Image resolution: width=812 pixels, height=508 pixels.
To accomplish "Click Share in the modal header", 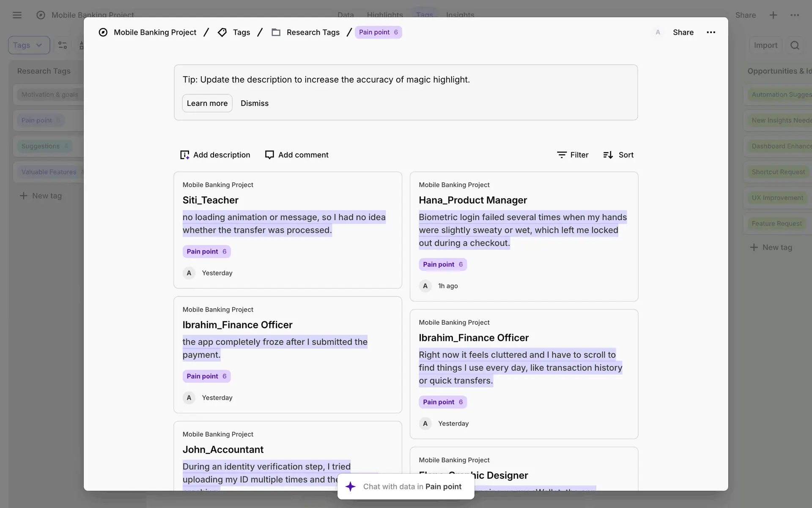I will [683, 33].
